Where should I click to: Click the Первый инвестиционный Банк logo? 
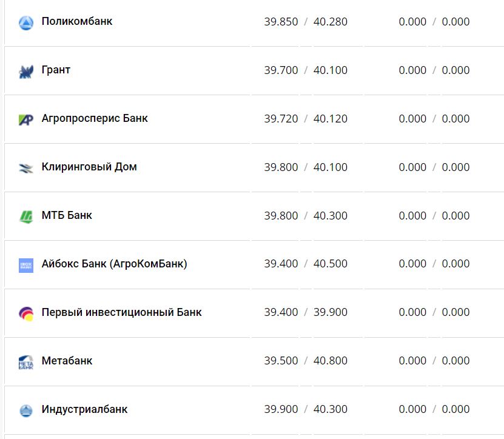point(26,313)
